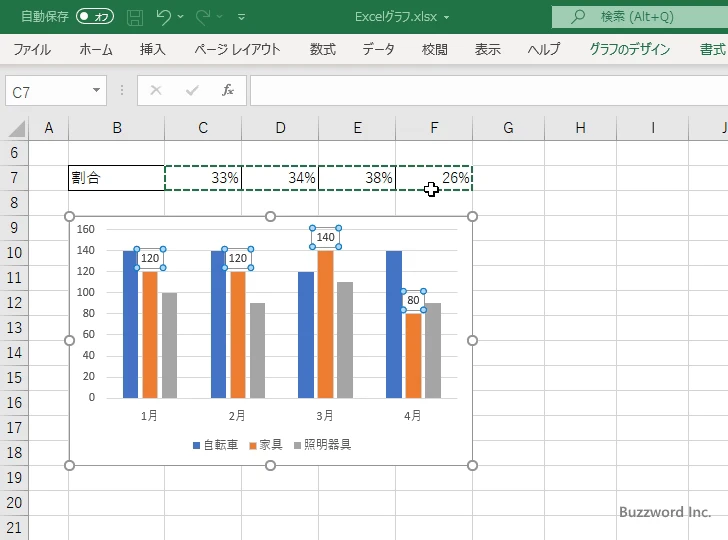
Task: Select the 割合 cell in column B
Action: pyautogui.click(x=116, y=178)
